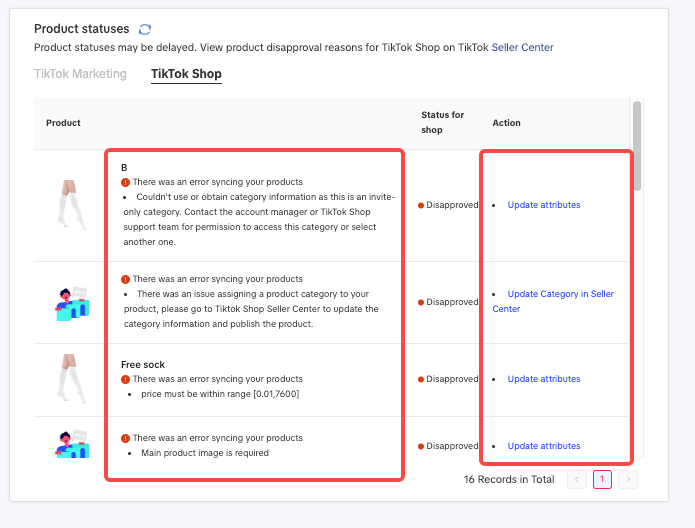Click thumbnail of product with category assignment issue
The height and width of the screenshot is (528, 695).
coord(69,302)
